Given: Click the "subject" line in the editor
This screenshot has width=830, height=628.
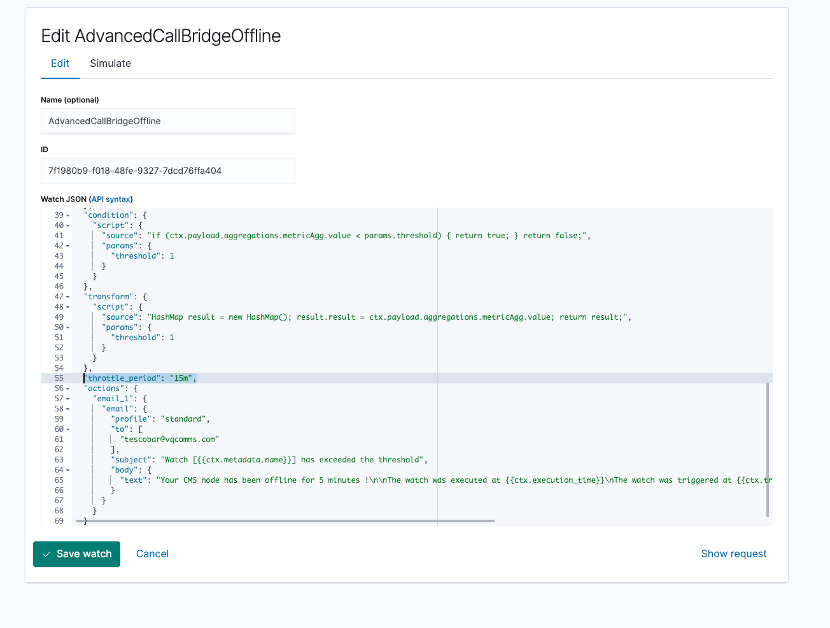Looking at the screenshot, I should (x=269, y=460).
